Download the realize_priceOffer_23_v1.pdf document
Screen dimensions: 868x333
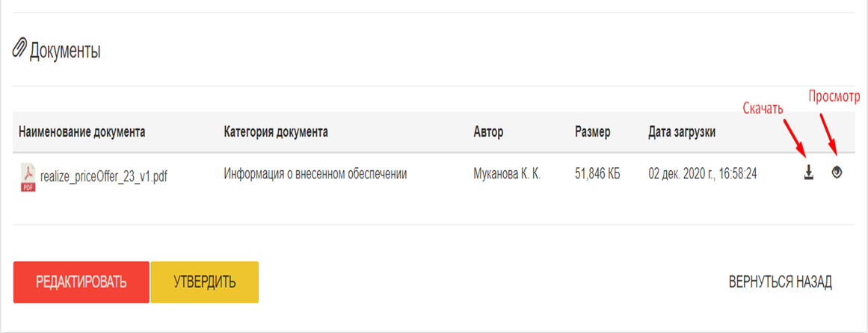tap(808, 173)
